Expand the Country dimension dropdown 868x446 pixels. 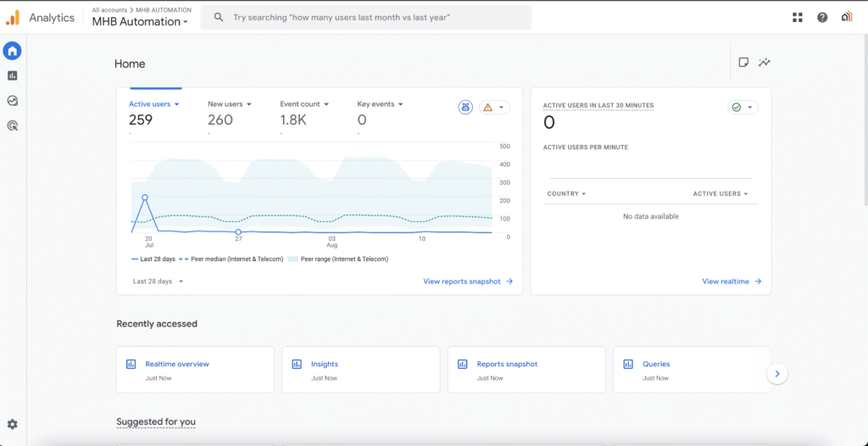click(566, 194)
